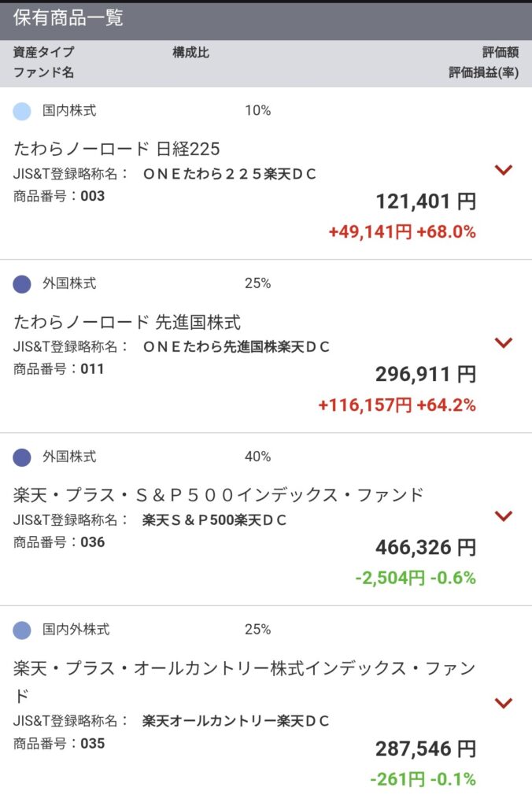Expand the 楽天・プラス・S&P500 fund chevron
Viewport: 532px width, 806px height.
tap(503, 516)
